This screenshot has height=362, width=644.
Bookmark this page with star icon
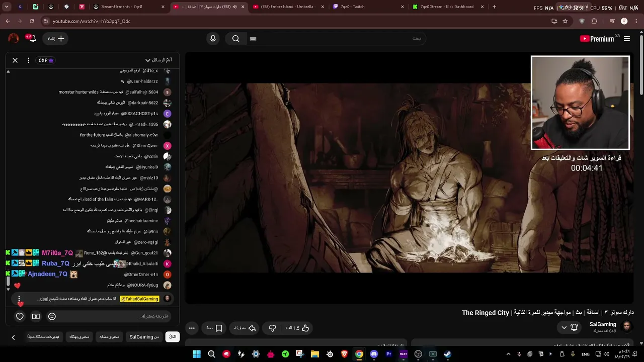click(565, 21)
